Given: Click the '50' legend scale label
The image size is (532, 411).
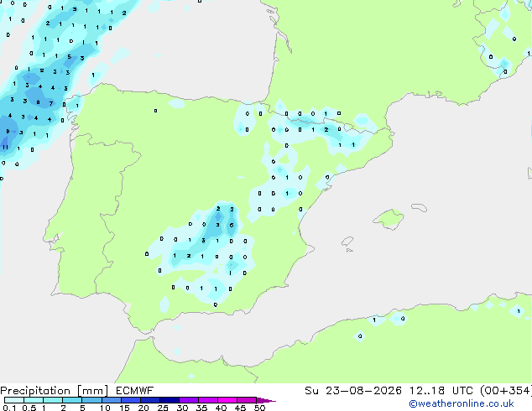Looking at the screenshot, I should coord(259,408).
